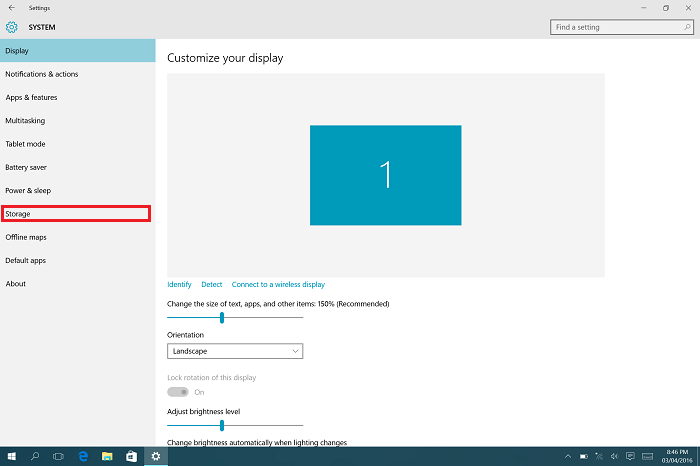Viewport: 700px width, 466px height.
Task: Click the Settings gear on the taskbar
Action: pos(156,456)
